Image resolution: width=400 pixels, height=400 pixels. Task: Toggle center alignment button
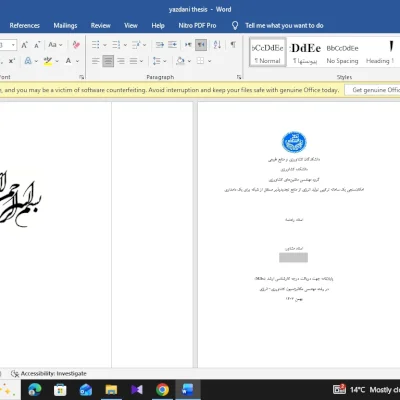[108, 61]
